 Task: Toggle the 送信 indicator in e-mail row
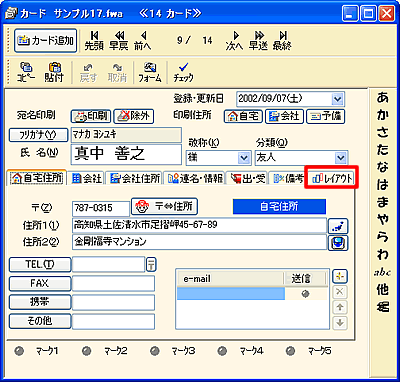pos(305,294)
